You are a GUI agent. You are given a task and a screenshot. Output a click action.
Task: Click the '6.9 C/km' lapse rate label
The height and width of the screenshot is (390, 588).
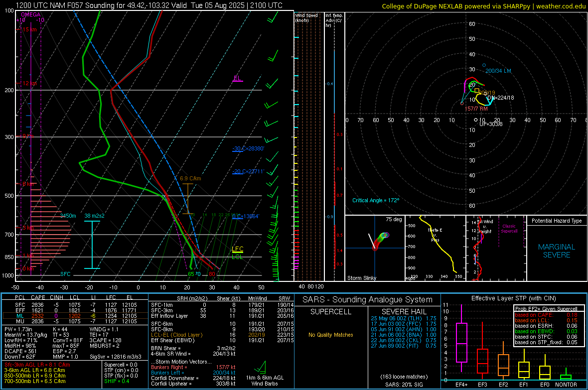[x=190, y=178]
